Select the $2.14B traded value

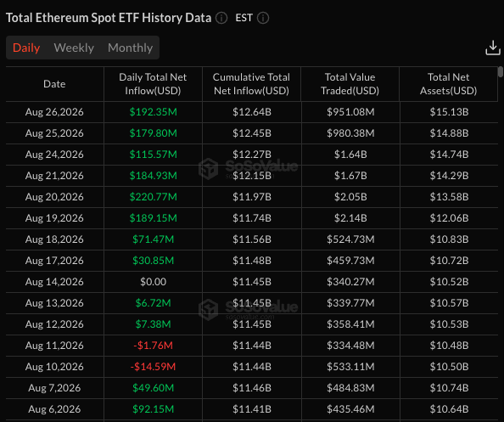point(350,218)
